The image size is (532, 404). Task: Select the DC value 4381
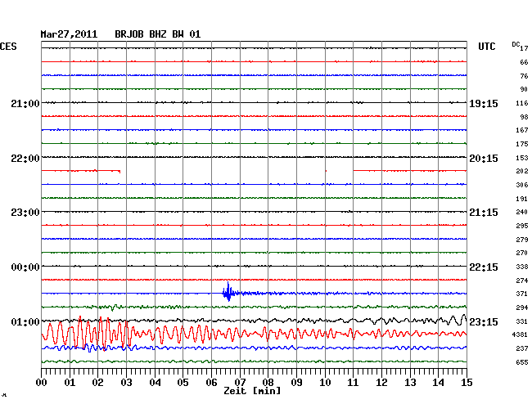coord(520,334)
